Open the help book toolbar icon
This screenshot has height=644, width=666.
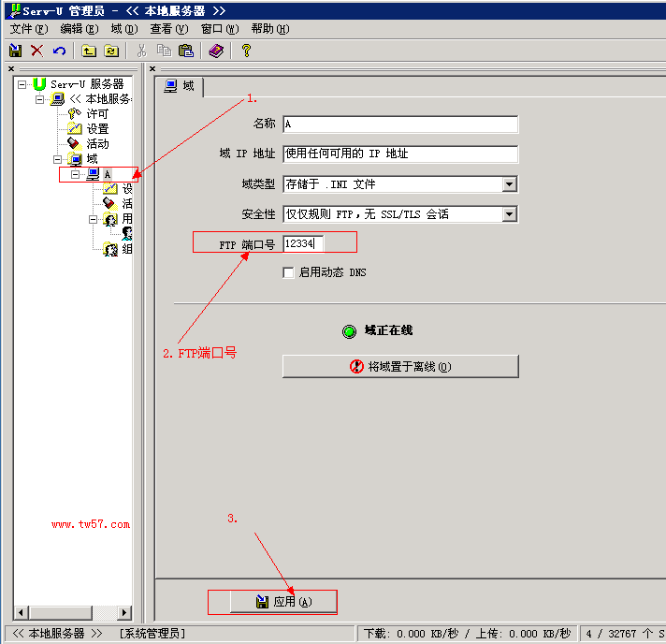216,51
